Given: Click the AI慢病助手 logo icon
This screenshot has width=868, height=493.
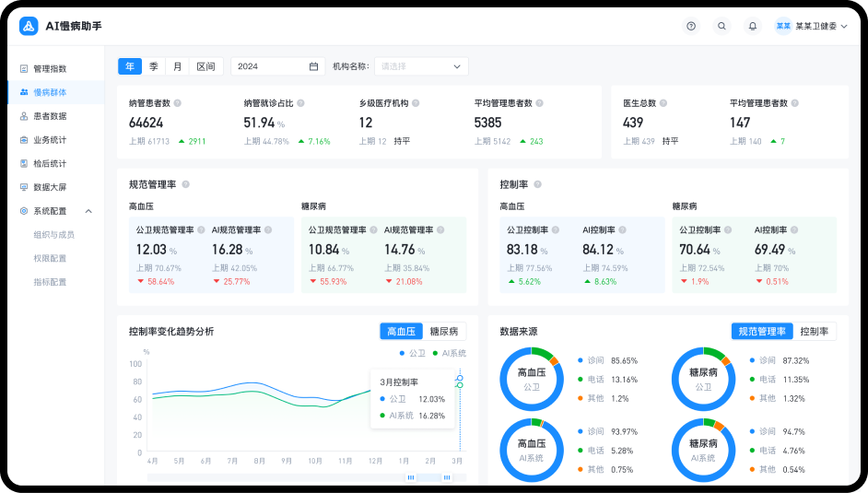Looking at the screenshot, I should coord(29,27).
